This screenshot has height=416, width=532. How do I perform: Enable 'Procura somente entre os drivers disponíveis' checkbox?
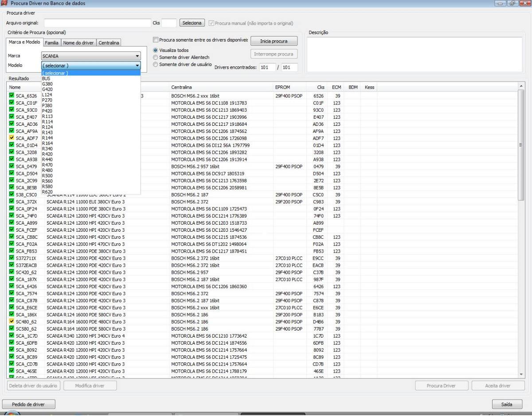click(156, 40)
